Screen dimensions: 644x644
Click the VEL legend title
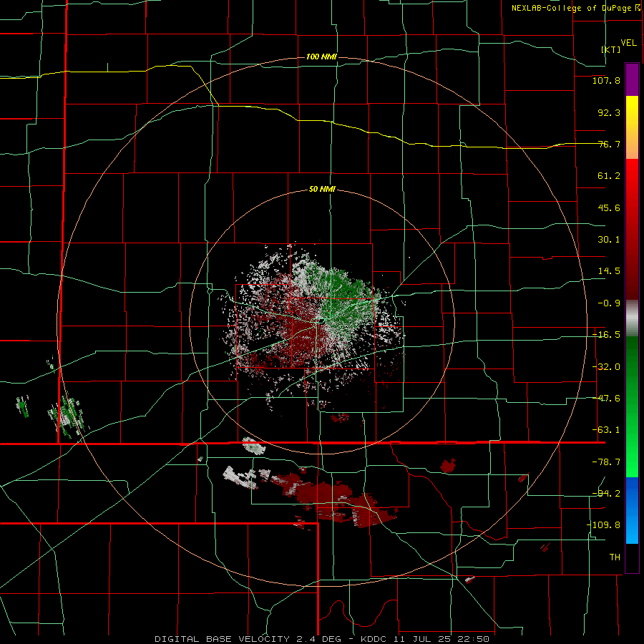(x=628, y=42)
